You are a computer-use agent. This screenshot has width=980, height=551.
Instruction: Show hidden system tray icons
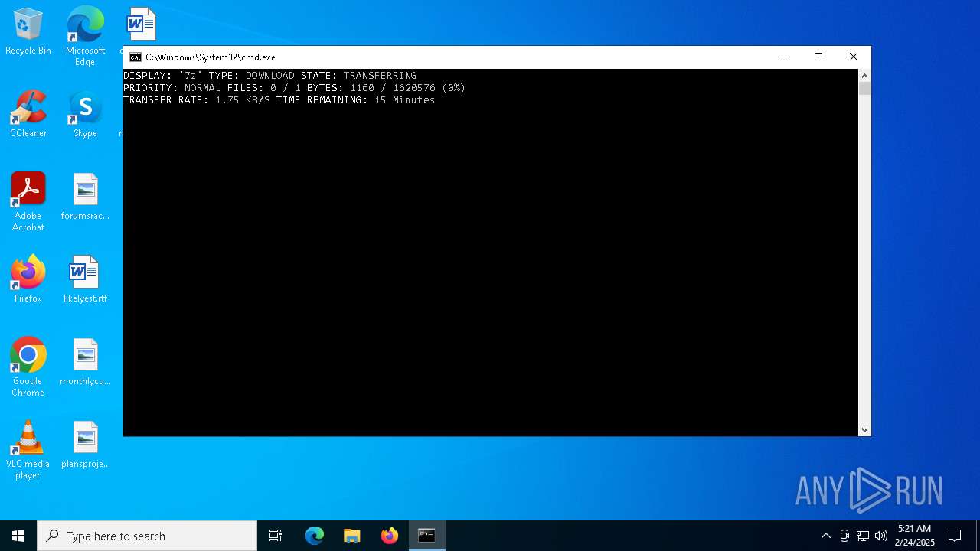pyautogui.click(x=826, y=536)
